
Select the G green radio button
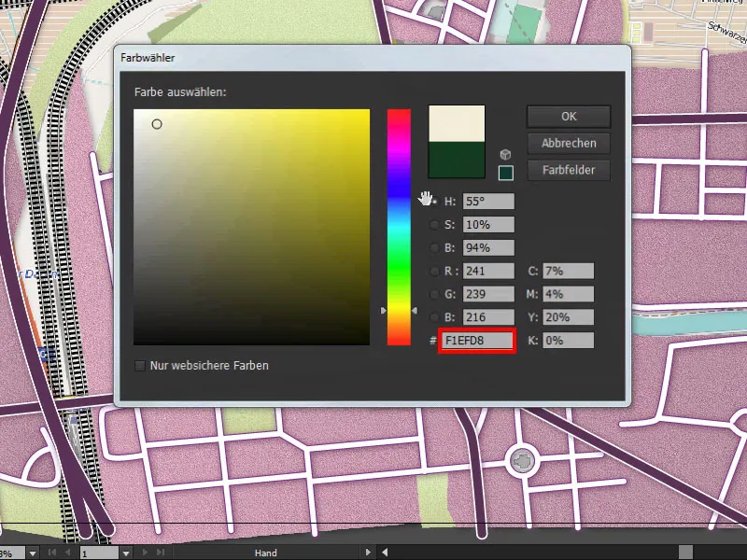(434, 294)
